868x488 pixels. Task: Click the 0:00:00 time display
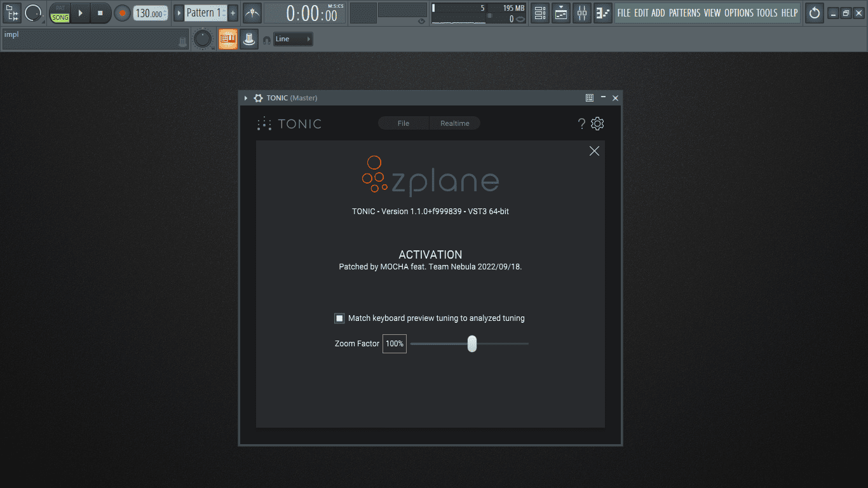pos(311,14)
